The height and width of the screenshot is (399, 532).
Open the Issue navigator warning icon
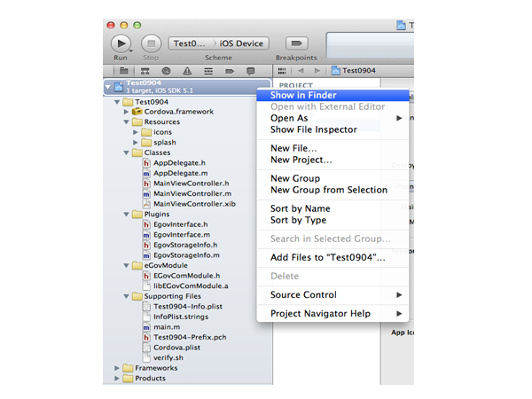pyautogui.click(x=187, y=70)
